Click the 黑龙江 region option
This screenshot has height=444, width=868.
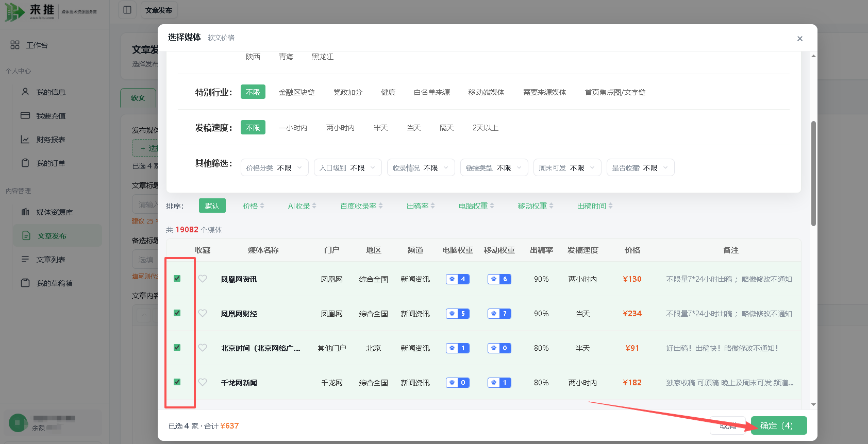(x=323, y=57)
